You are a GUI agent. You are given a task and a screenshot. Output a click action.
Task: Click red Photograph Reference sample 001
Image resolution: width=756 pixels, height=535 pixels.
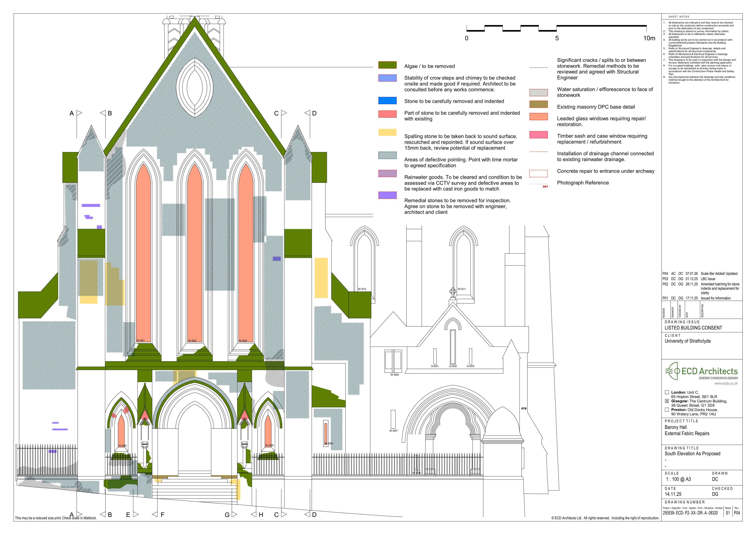[545, 187]
